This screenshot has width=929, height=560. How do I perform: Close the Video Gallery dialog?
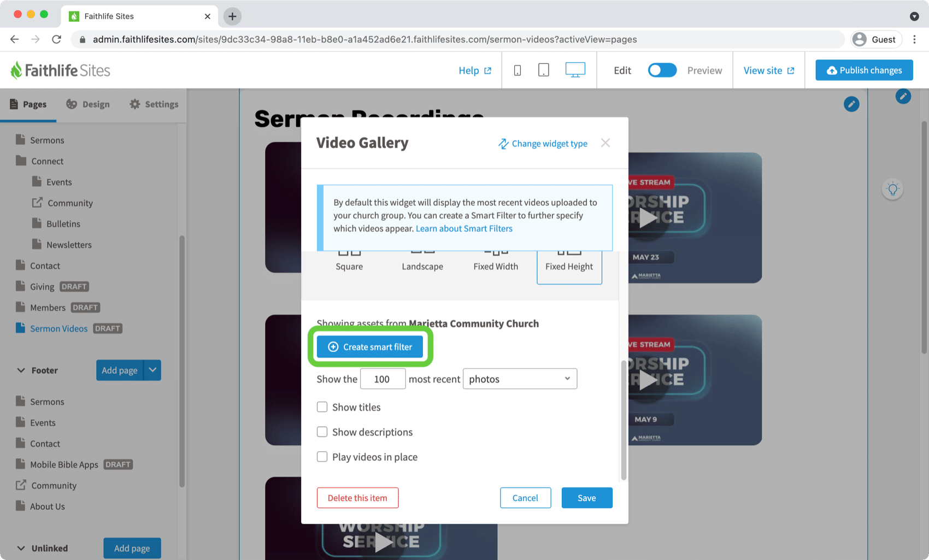[x=605, y=143]
